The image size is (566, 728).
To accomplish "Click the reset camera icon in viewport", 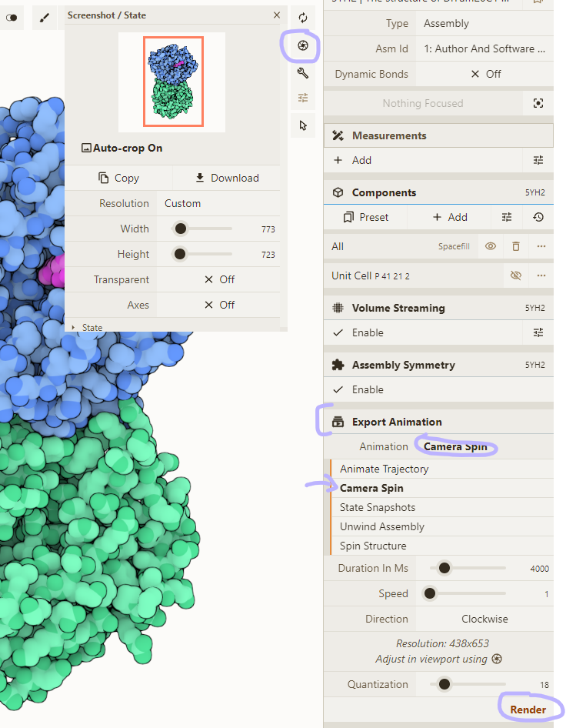I will pyautogui.click(x=303, y=18).
